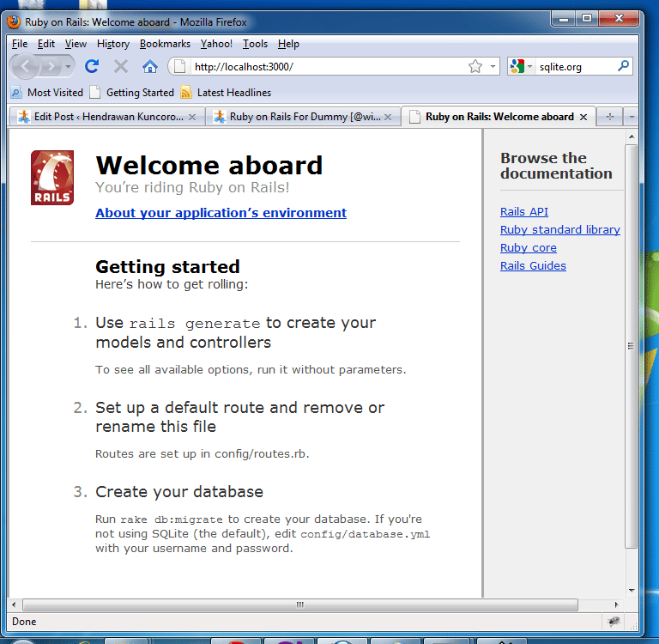The height and width of the screenshot is (644, 659).
Task: Click the Stop loading X icon
Action: pos(121,66)
